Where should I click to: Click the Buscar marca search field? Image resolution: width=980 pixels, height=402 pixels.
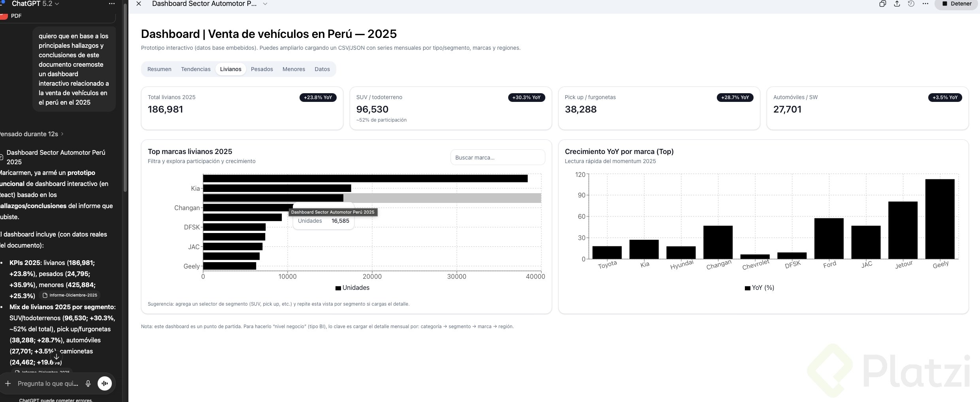[498, 158]
